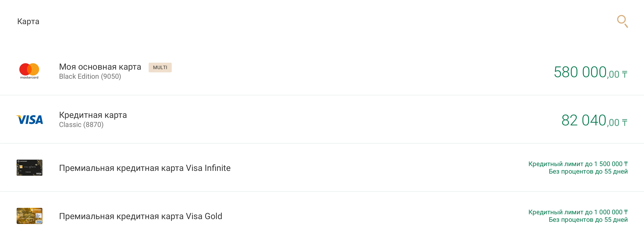
Task: Open the Visa Gold card thumbnail
Action: tap(30, 216)
